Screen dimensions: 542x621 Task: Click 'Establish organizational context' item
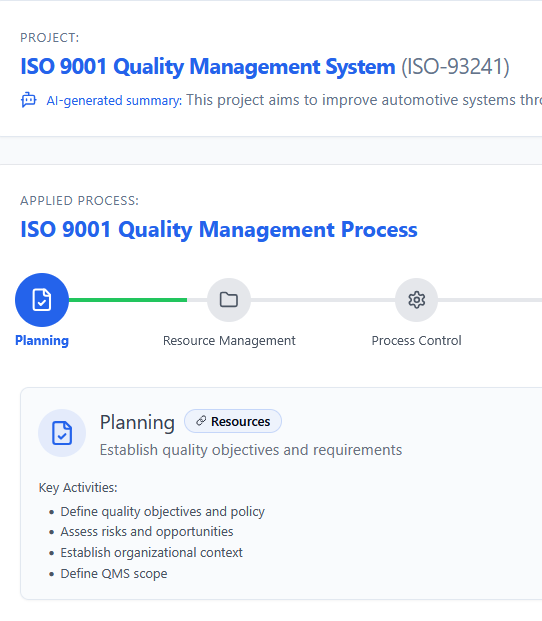pos(151,552)
